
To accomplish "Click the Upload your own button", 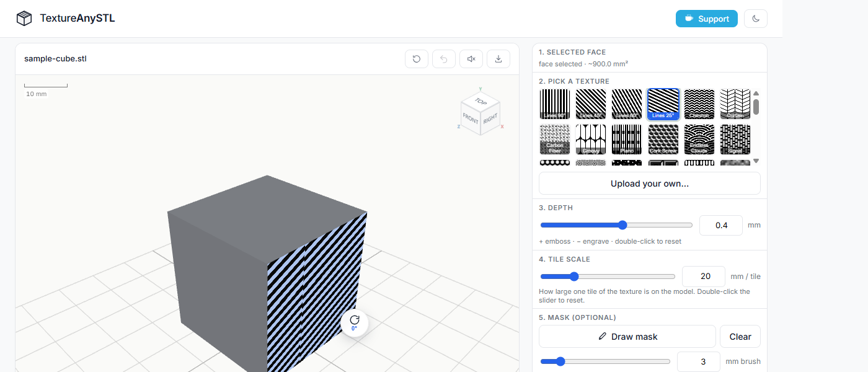I will (x=649, y=184).
